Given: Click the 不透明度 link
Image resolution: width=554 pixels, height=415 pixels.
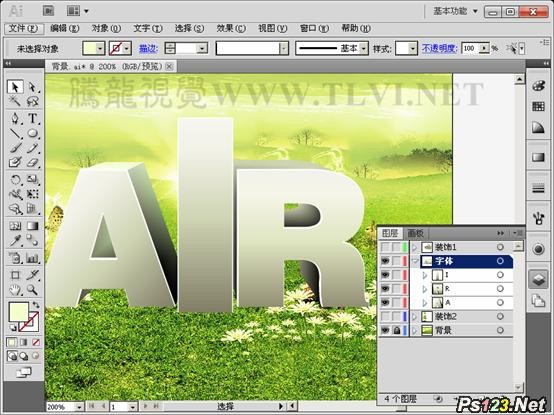Looking at the screenshot, I should coord(440,48).
